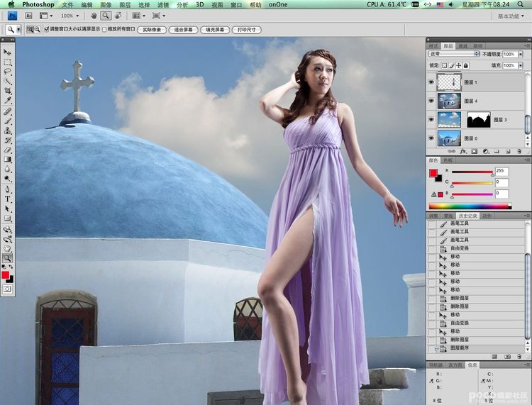Toggle lock position in the Layers panel

(x=459, y=65)
